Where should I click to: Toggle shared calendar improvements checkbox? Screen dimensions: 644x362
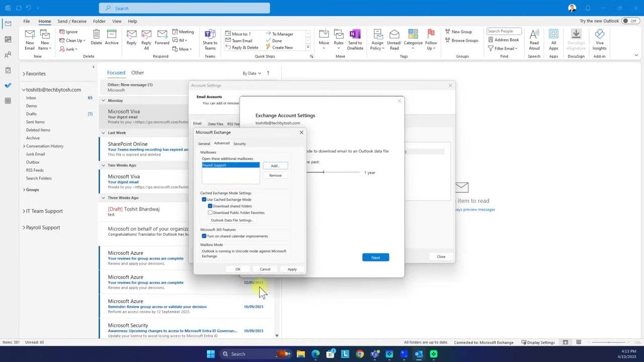pyautogui.click(x=204, y=236)
